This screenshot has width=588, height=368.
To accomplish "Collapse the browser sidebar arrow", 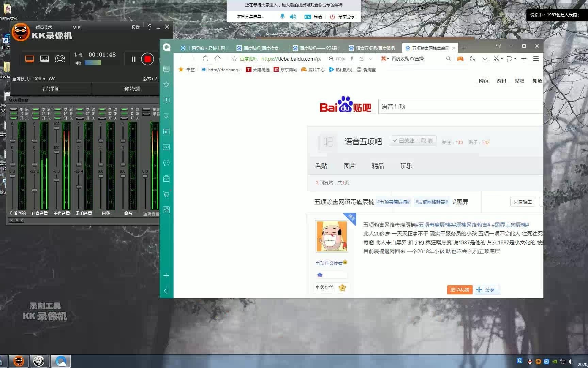I will click(166, 291).
